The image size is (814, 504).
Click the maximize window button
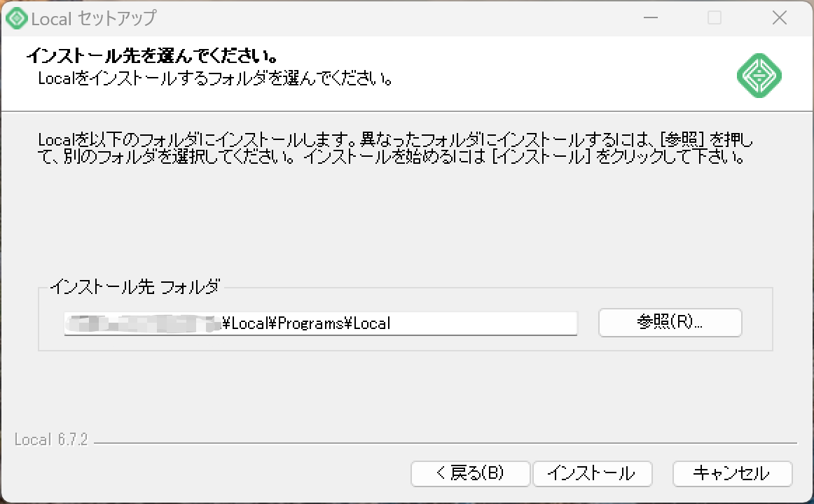(715, 18)
